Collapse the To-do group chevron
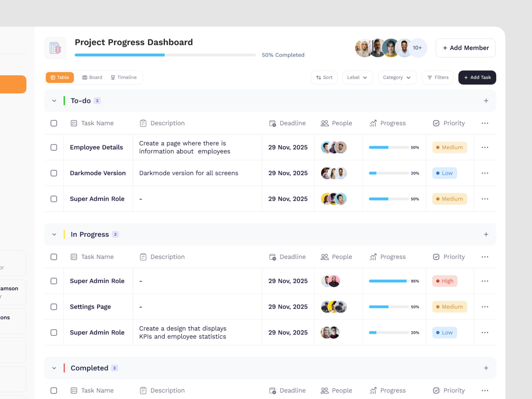The image size is (532, 399). click(54, 101)
